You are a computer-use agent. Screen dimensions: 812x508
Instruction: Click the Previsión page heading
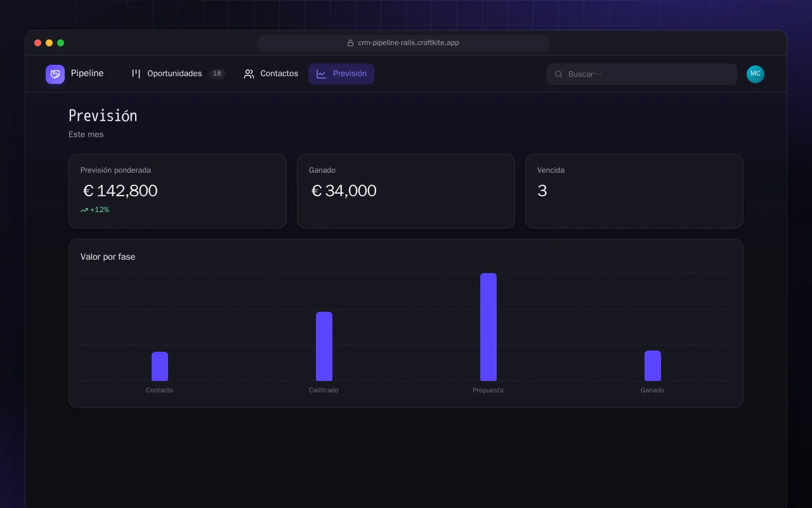[103, 116]
